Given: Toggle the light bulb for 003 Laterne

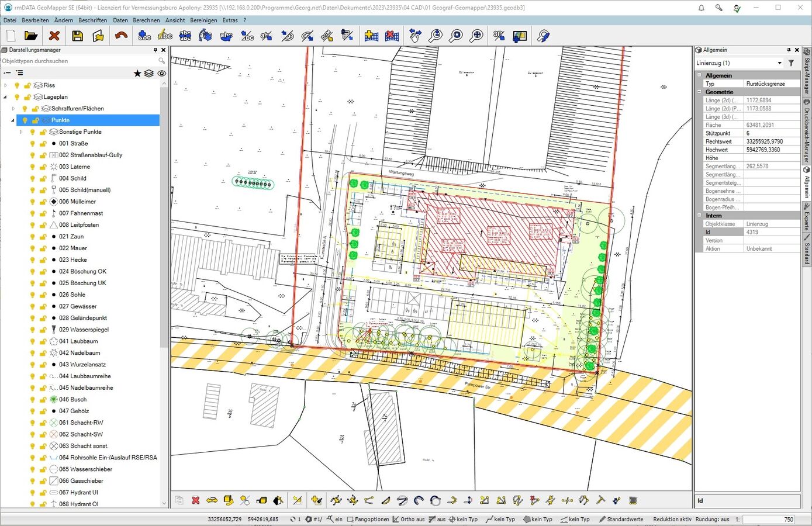Looking at the screenshot, I should [x=33, y=167].
